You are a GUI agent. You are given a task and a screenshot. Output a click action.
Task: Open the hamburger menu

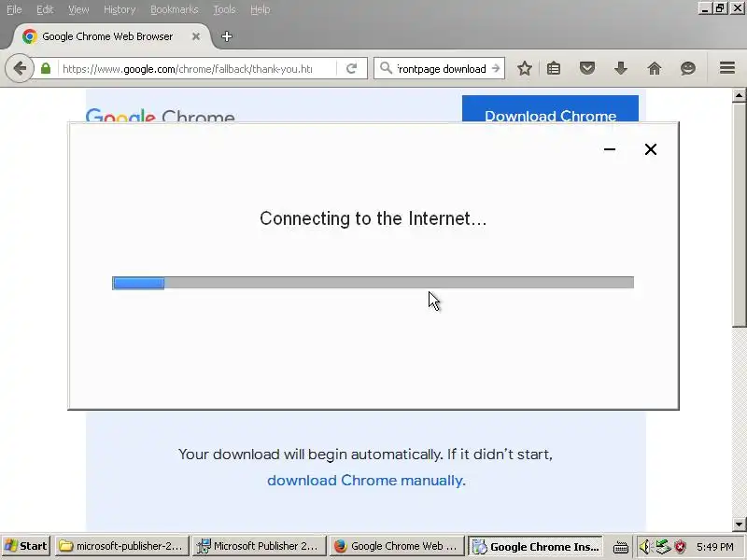click(727, 68)
